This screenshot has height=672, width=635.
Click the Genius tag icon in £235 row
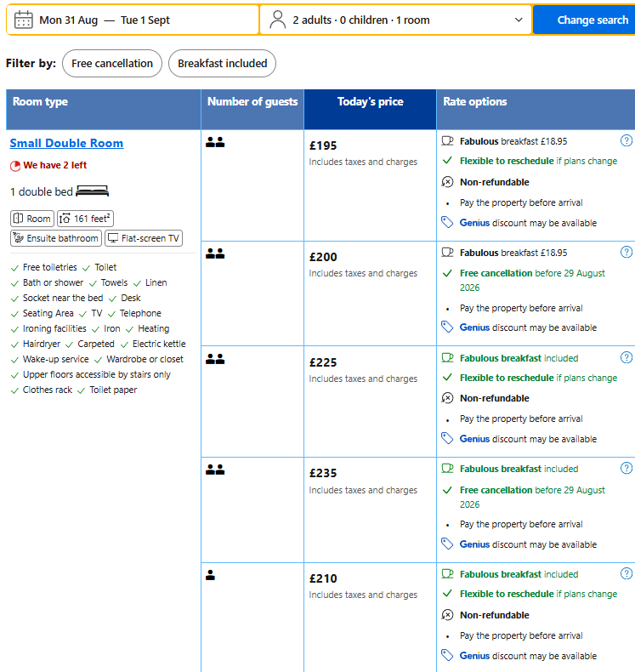coord(447,544)
